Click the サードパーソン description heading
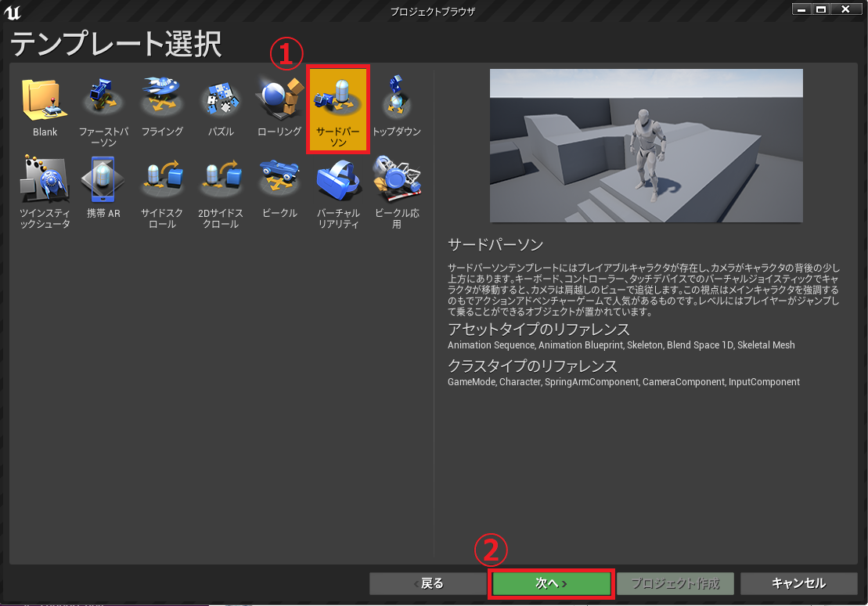868x606 pixels. 495,244
